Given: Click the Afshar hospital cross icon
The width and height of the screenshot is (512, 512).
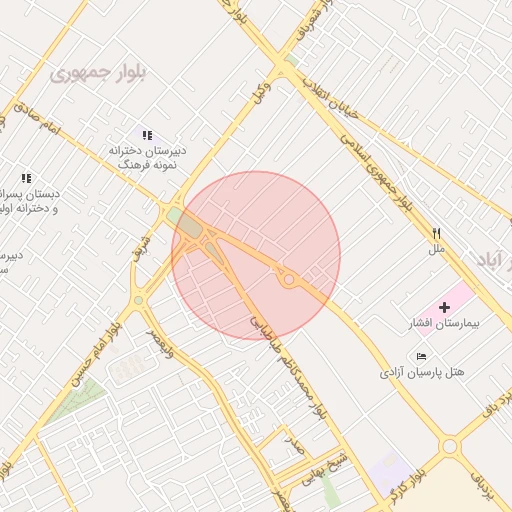Looking at the screenshot, I should pyautogui.click(x=444, y=307).
